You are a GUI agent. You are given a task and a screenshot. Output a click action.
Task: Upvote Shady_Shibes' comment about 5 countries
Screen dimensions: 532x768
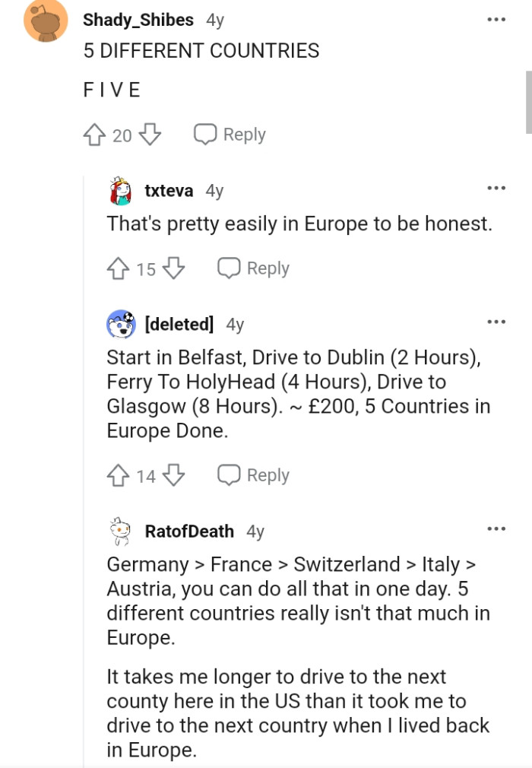(x=93, y=134)
